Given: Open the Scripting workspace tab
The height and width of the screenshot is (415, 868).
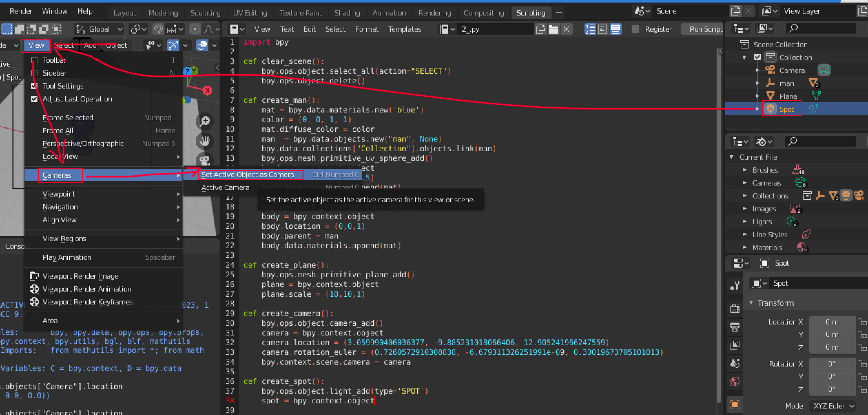Looking at the screenshot, I should click(x=531, y=13).
